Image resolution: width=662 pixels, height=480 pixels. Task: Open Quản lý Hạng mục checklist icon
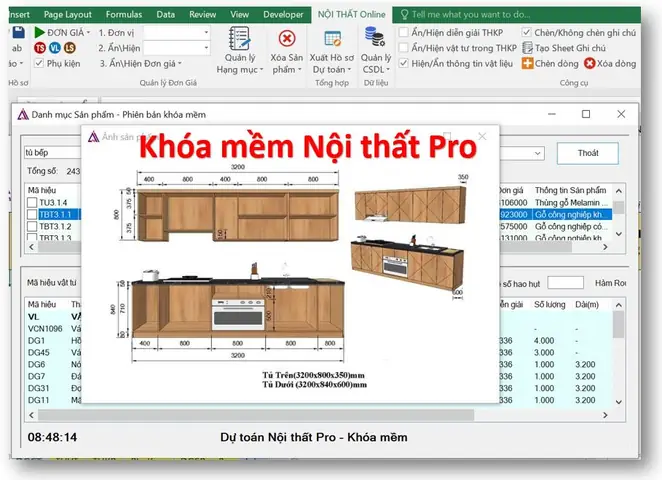(x=239, y=38)
